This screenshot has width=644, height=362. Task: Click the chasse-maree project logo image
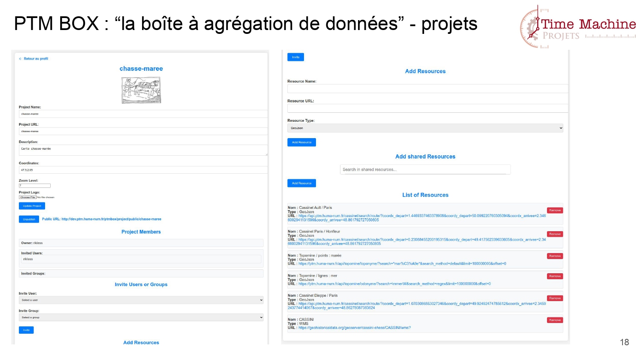pos(141,90)
